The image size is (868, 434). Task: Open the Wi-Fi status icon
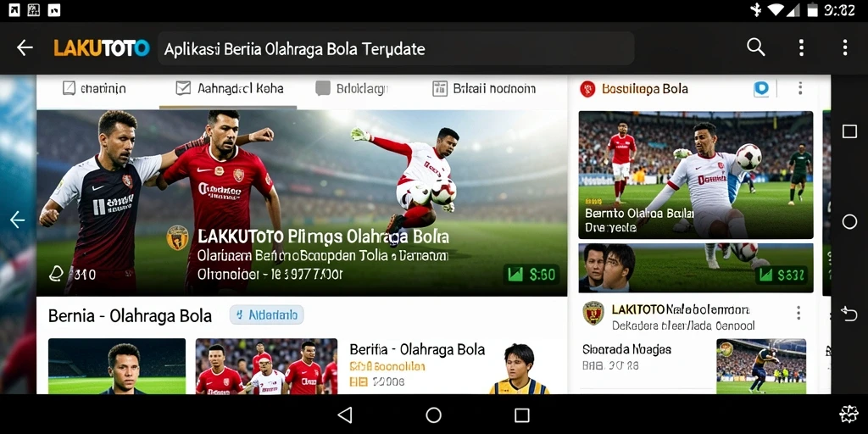[776, 10]
